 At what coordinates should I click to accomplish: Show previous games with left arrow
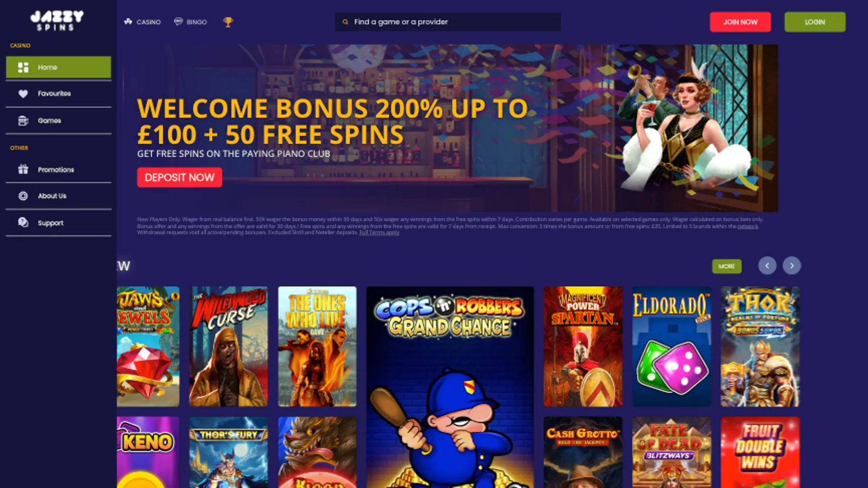coord(767,266)
